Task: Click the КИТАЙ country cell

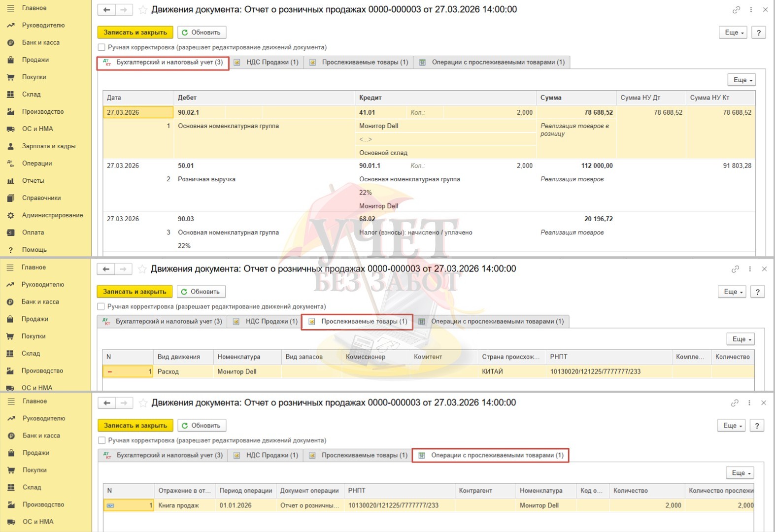Action: [492, 372]
